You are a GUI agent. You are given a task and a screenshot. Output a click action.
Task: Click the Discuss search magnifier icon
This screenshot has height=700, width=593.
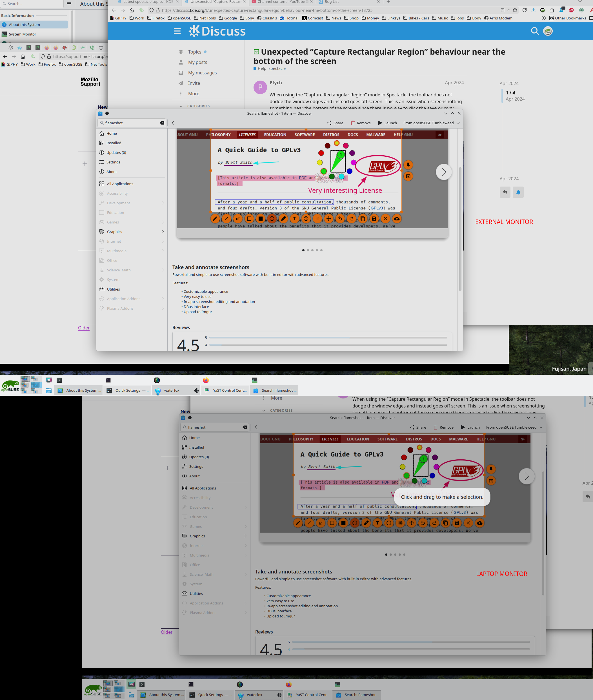(x=534, y=31)
